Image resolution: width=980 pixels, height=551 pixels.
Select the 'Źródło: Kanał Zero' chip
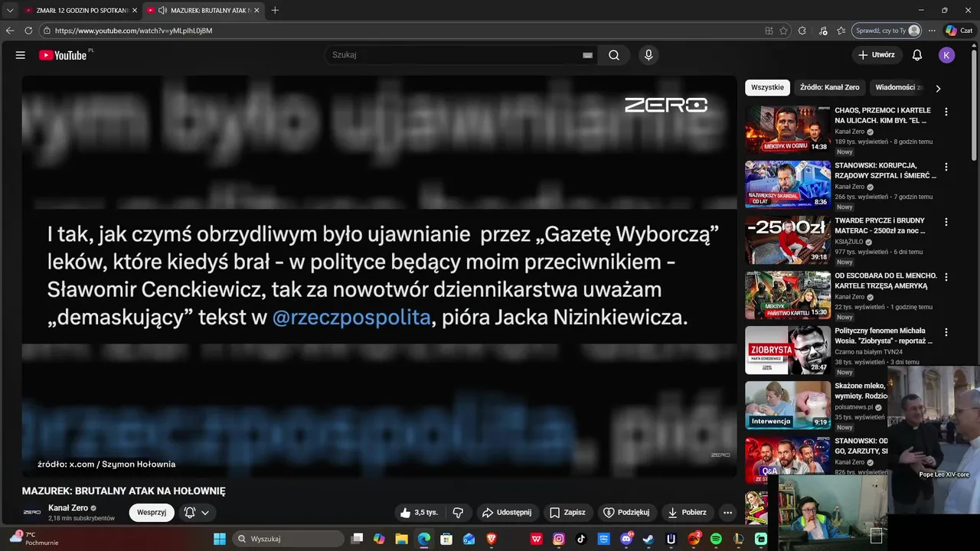pos(829,87)
